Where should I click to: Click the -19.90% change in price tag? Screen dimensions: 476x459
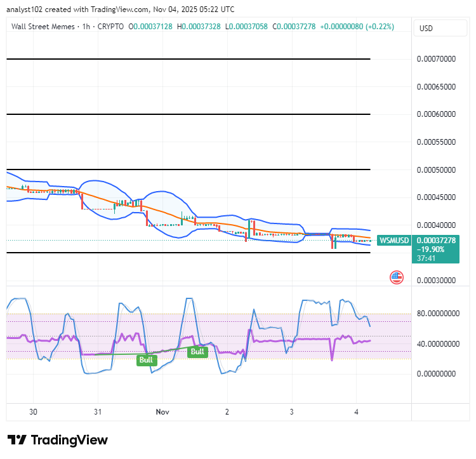tap(430, 249)
